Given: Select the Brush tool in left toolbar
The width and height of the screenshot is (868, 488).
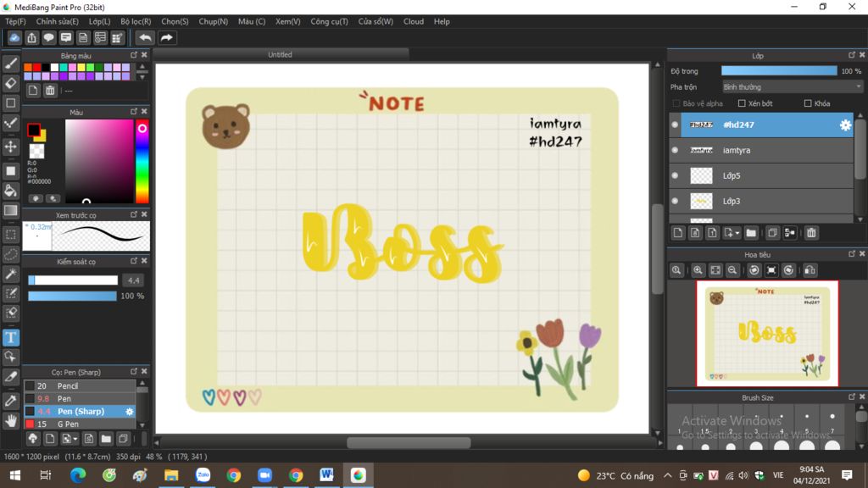Looking at the screenshot, I should (x=10, y=64).
